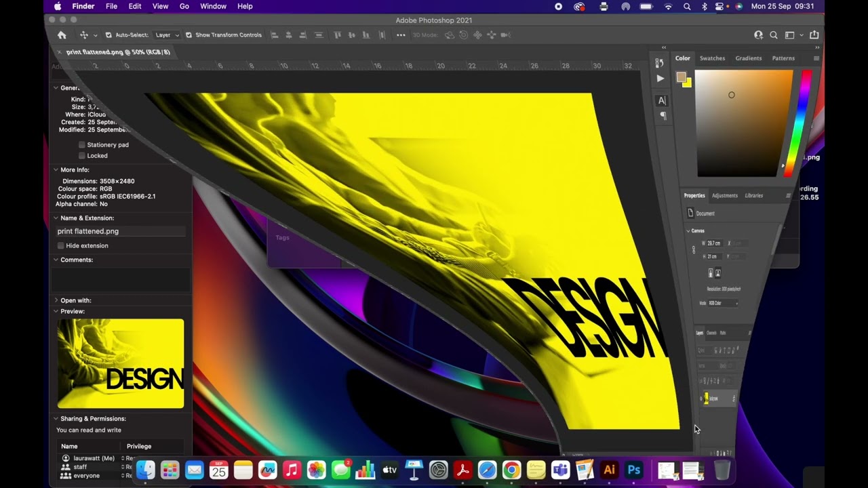Open Freeform from the Dock

pos(267,470)
